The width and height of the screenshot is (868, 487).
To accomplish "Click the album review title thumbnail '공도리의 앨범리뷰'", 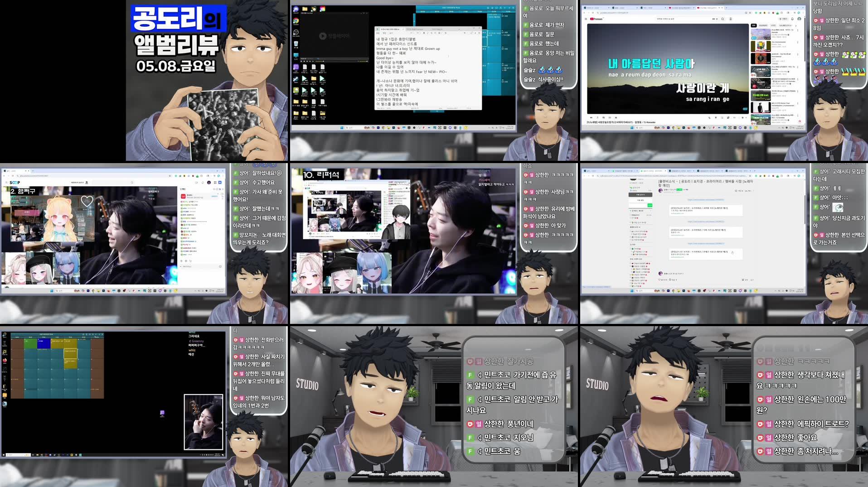I will 178,32.
